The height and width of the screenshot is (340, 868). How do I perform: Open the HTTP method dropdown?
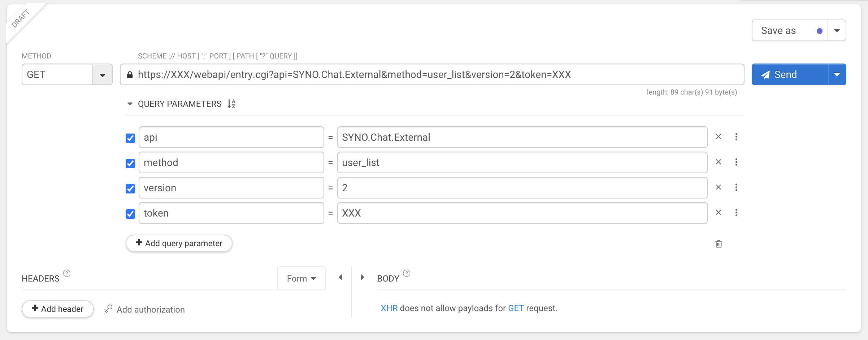(103, 75)
